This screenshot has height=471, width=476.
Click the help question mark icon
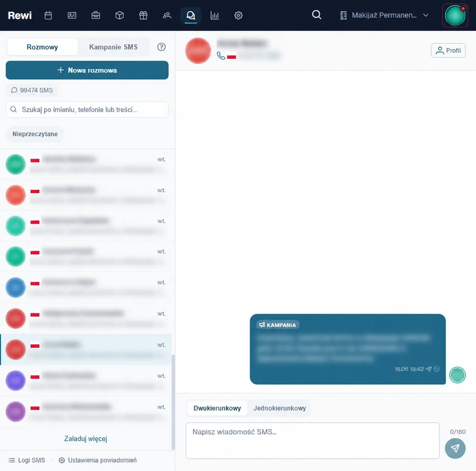[161, 47]
